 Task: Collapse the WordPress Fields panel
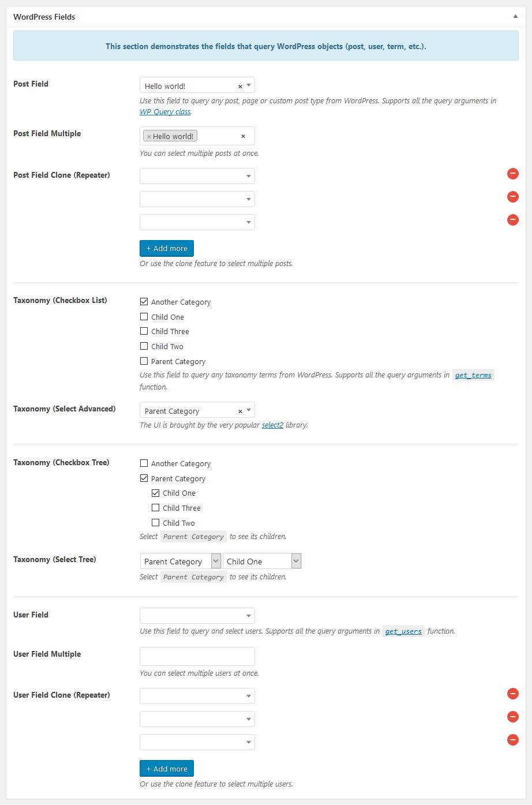(x=515, y=17)
